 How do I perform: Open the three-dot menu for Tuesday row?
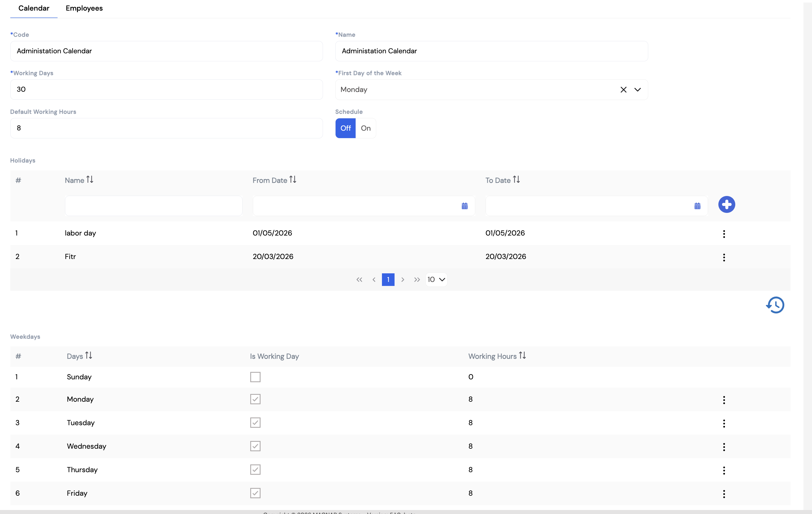(724, 423)
